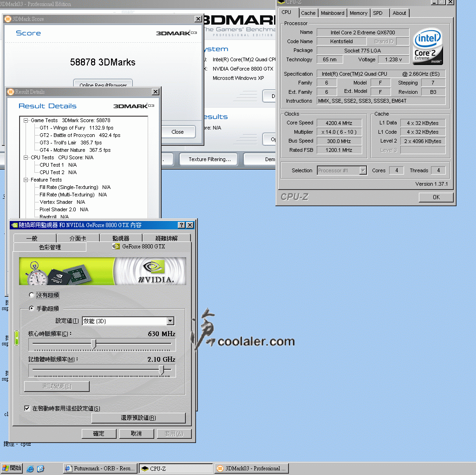Select the CPU Test 1 tree row

click(58, 165)
